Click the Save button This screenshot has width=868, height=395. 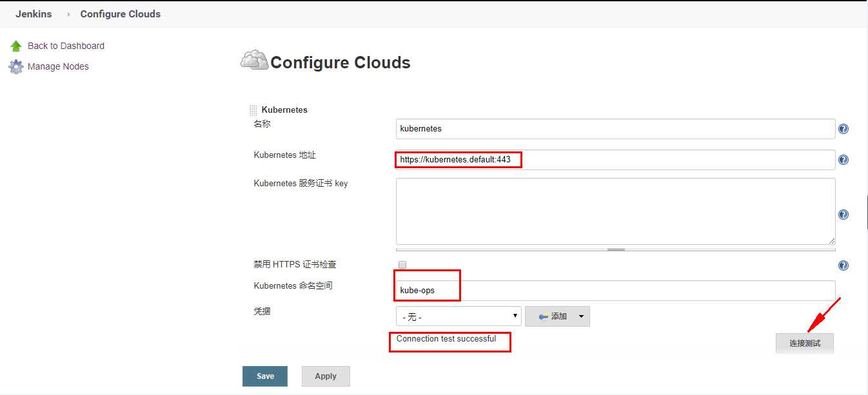(x=265, y=376)
